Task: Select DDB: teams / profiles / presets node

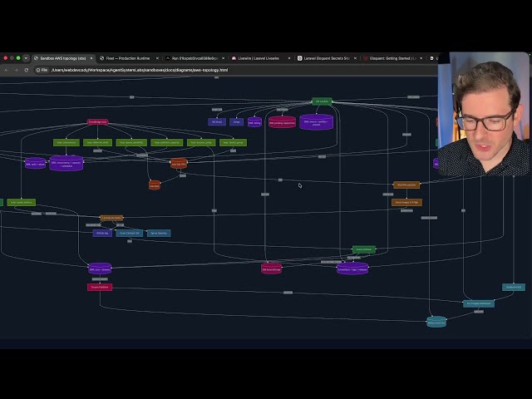Action: pyautogui.click(x=316, y=122)
